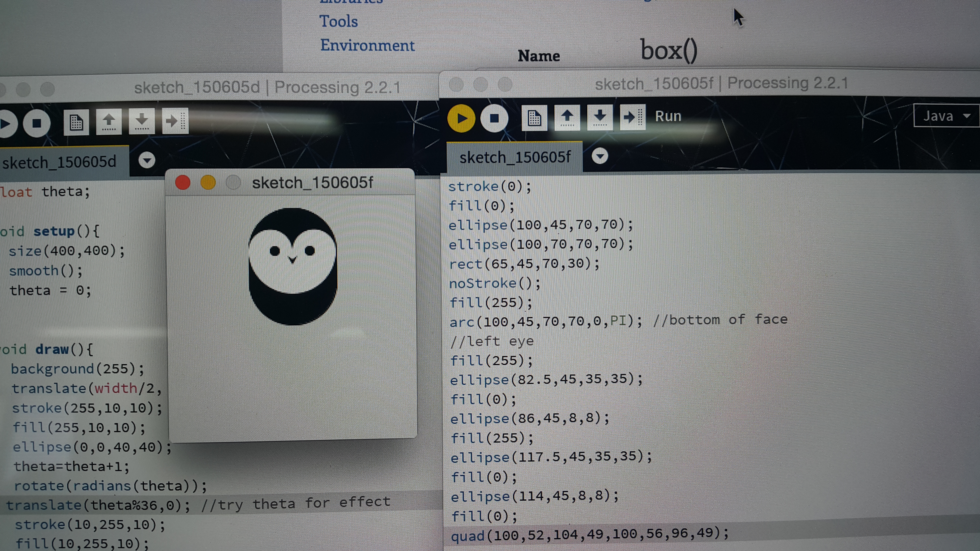Screen dimensions: 980x551
Task: Expand the tab menu arrow beside the sketch_150605f tab
Action: pos(600,156)
